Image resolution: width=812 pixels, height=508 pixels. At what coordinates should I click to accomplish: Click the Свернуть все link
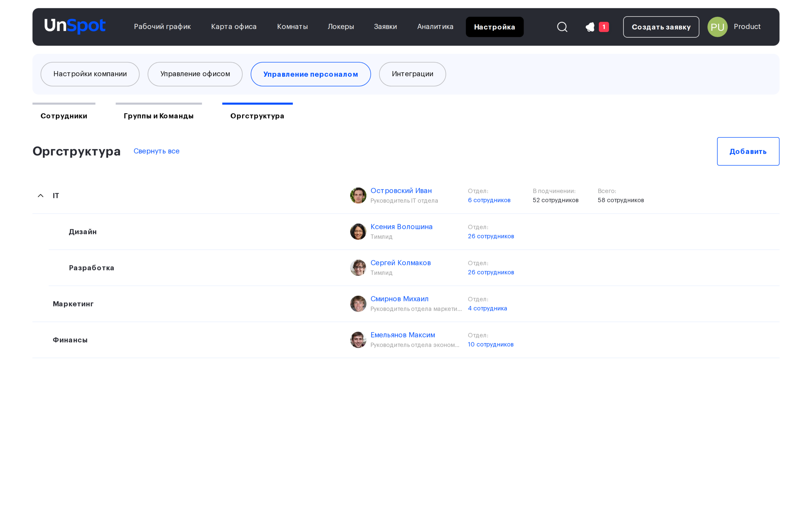[x=156, y=151]
